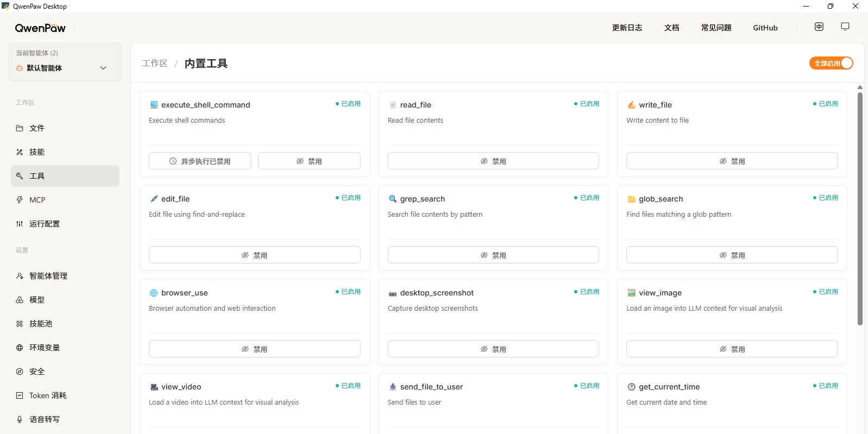This screenshot has height=434, width=868.
Task: Click the grep_search magnifier icon
Action: coord(393,199)
